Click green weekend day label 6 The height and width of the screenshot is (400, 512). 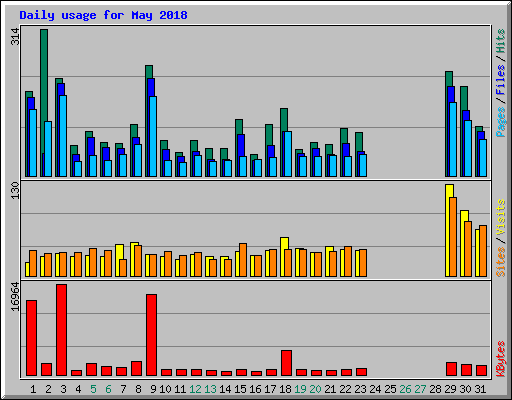click(108, 389)
